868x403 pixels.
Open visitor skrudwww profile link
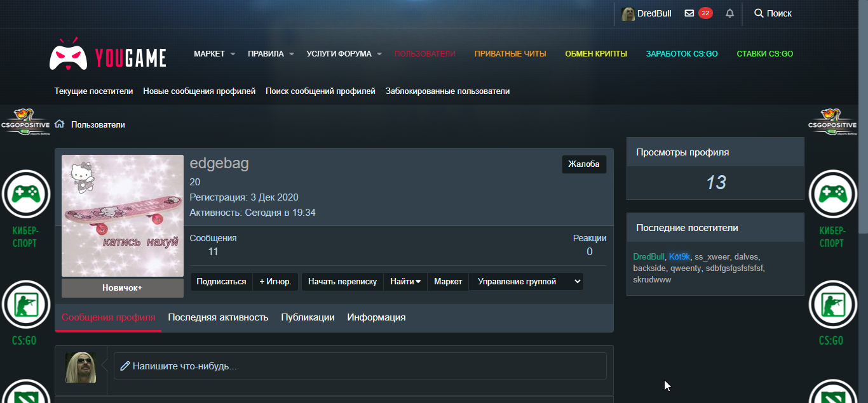click(652, 280)
